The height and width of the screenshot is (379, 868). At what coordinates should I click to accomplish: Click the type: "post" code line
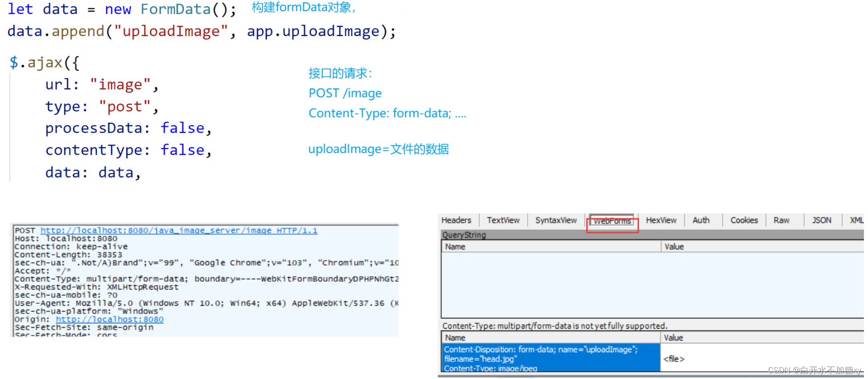(x=102, y=107)
